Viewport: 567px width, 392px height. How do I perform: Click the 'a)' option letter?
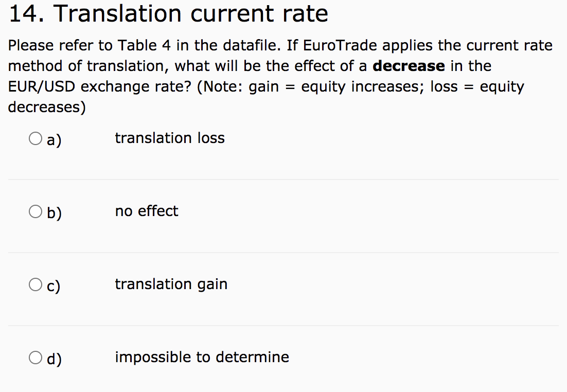coord(52,139)
